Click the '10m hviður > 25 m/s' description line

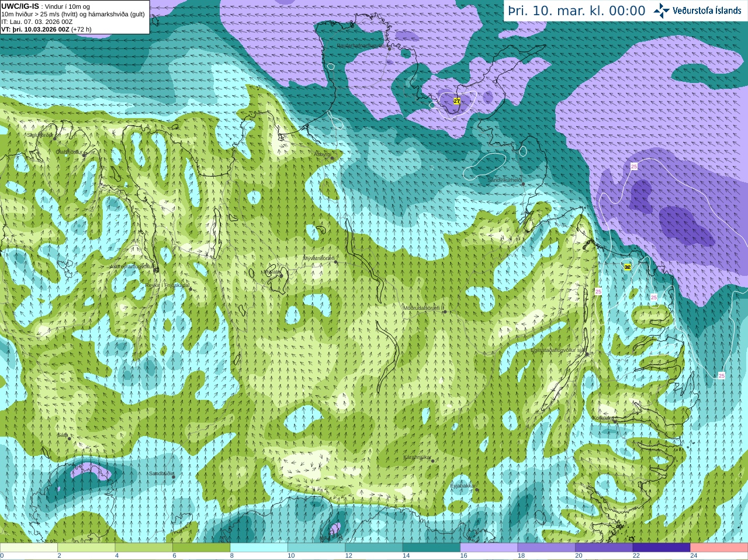pos(73,14)
